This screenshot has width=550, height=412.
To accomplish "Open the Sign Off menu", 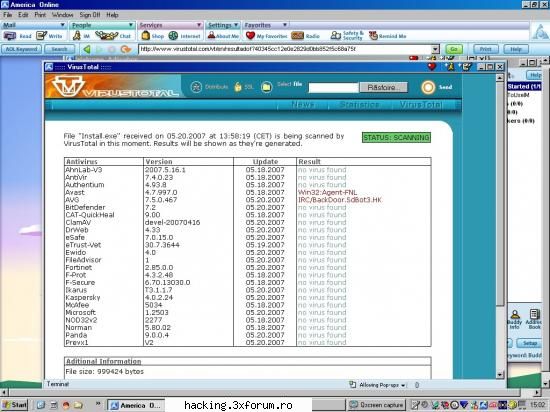I will 90,15.
